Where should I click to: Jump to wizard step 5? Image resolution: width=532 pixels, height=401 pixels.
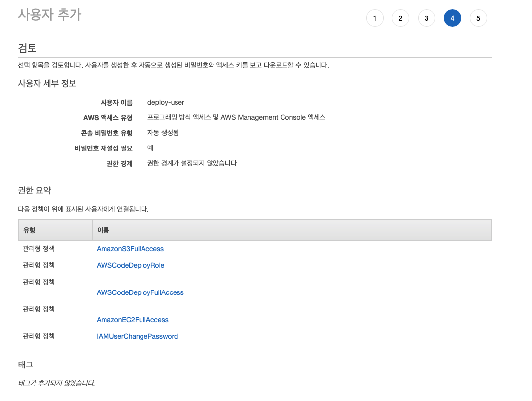tap(478, 18)
